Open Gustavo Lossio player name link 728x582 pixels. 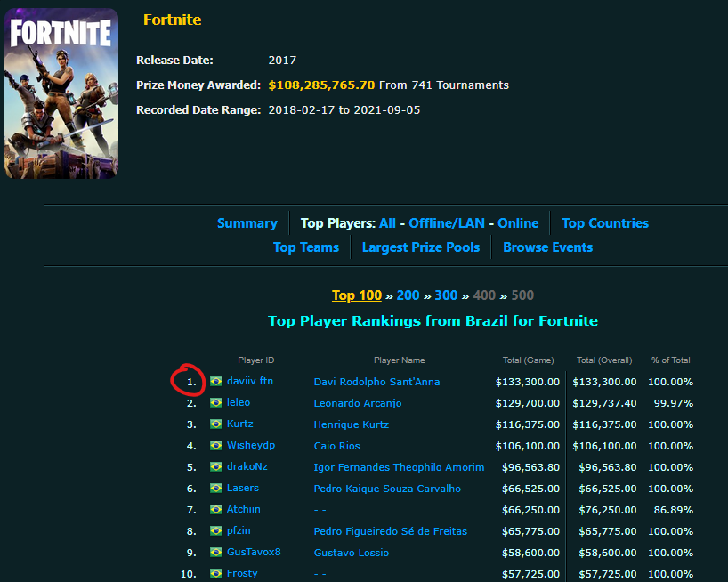pyautogui.click(x=352, y=553)
